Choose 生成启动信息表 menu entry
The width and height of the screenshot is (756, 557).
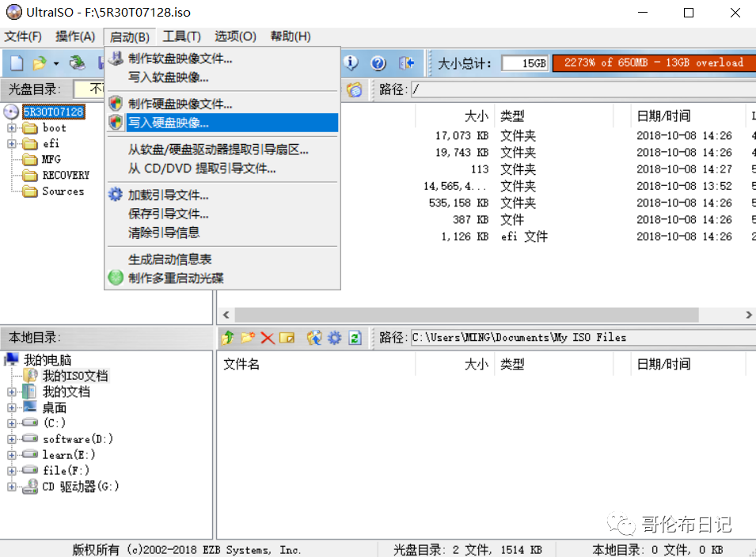222,260
